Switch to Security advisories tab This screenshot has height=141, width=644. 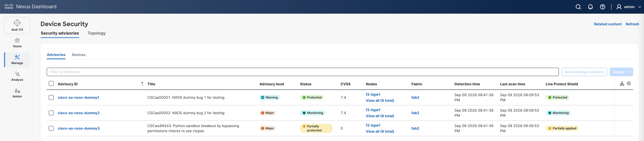coord(60,33)
